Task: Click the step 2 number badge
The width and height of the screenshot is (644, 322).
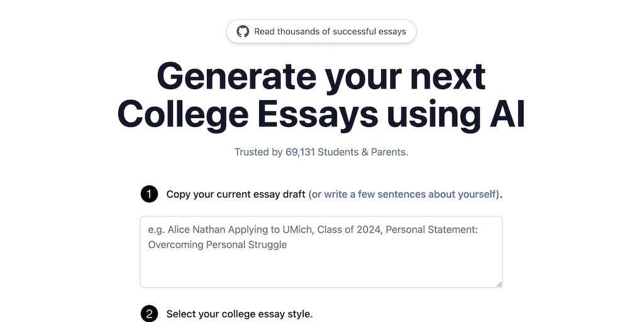Action: point(149,314)
